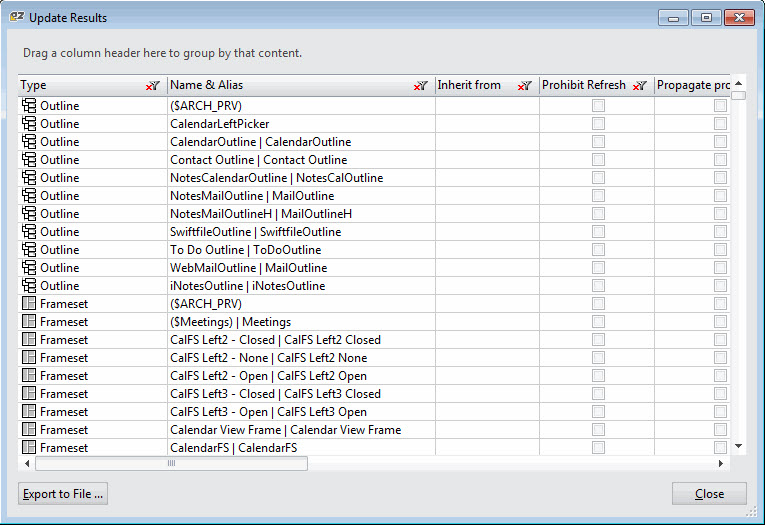Click the horizontal scrollbar thumb
The height and width of the screenshot is (525, 765).
point(171,464)
